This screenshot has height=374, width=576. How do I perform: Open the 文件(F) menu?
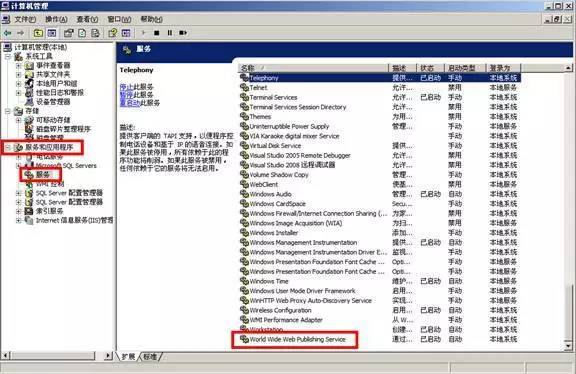click(25, 19)
